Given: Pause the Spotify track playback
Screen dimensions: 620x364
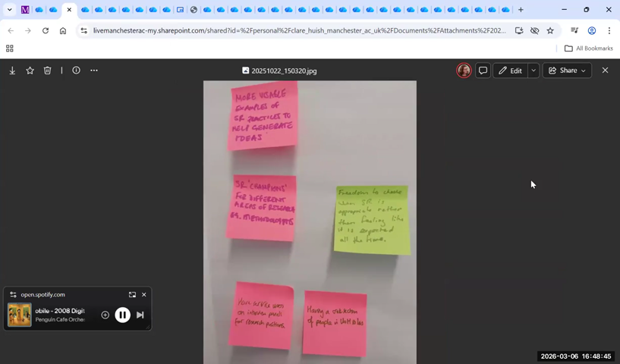Looking at the screenshot, I should (x=122, y=315).
